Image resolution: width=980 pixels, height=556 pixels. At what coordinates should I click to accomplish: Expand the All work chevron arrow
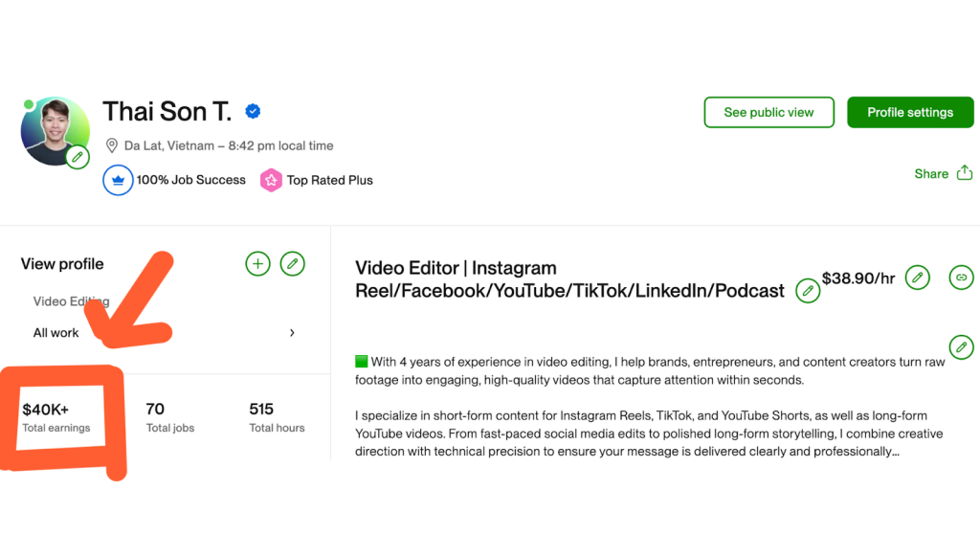point(292,333)
